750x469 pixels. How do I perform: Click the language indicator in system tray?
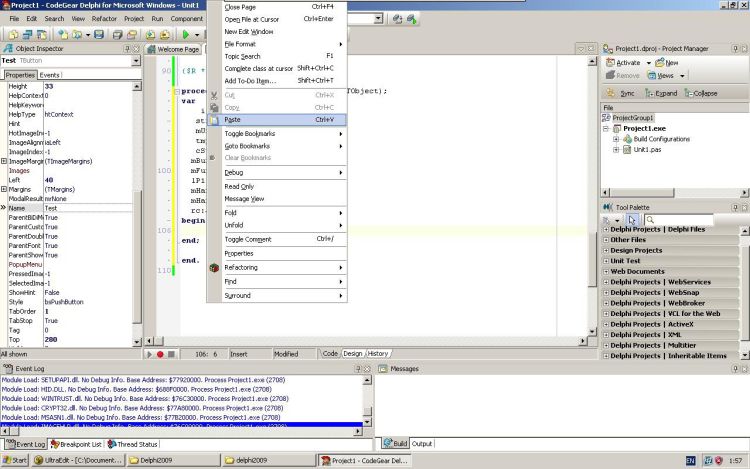click(x=690, y=461)
